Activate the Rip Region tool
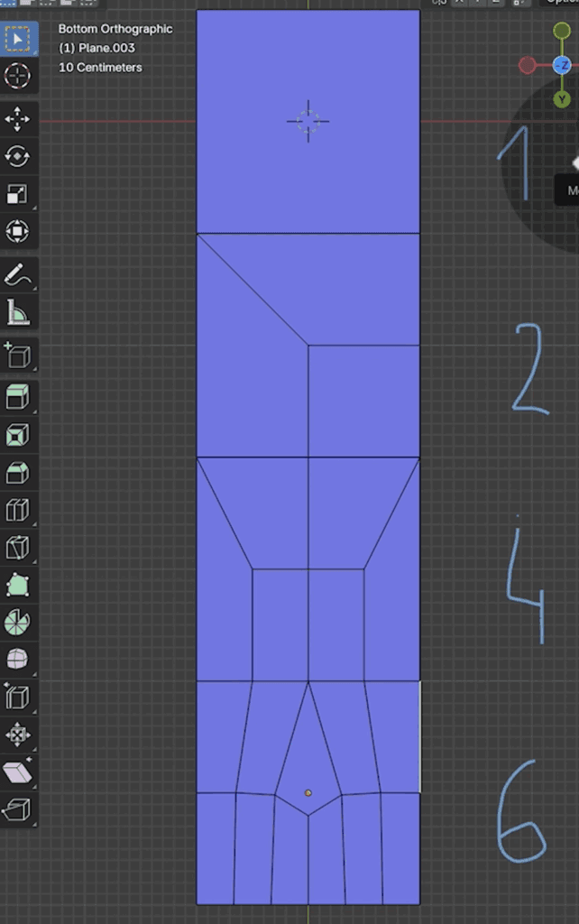The image size is (579, 924). click(x=18, y=809)
